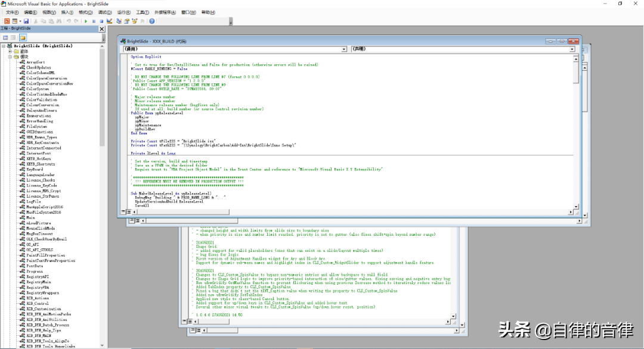
Task: Save the project with the floppy disk icon
Action: [x=26, y=21]
